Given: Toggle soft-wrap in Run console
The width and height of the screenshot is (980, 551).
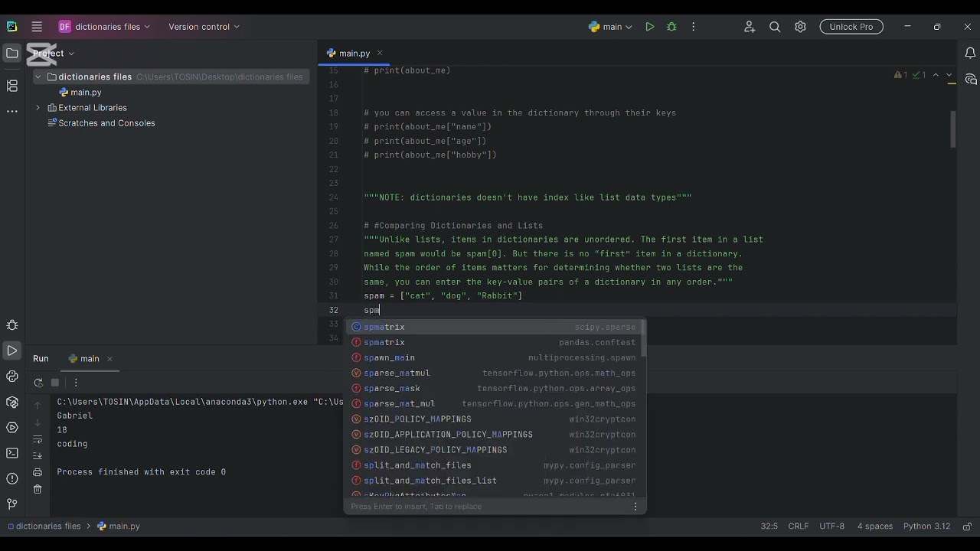Looking at the screenshot, I should pos(38,439).
